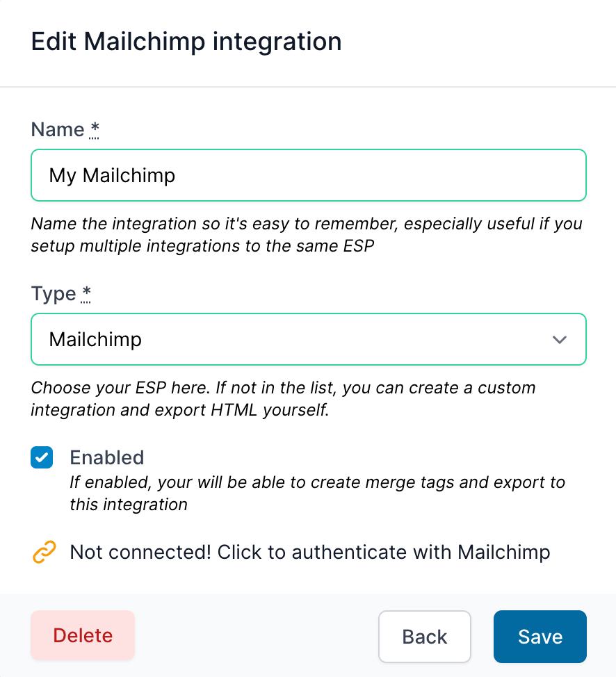
Task: Click the asterisk next to Name
Action: 94,127
